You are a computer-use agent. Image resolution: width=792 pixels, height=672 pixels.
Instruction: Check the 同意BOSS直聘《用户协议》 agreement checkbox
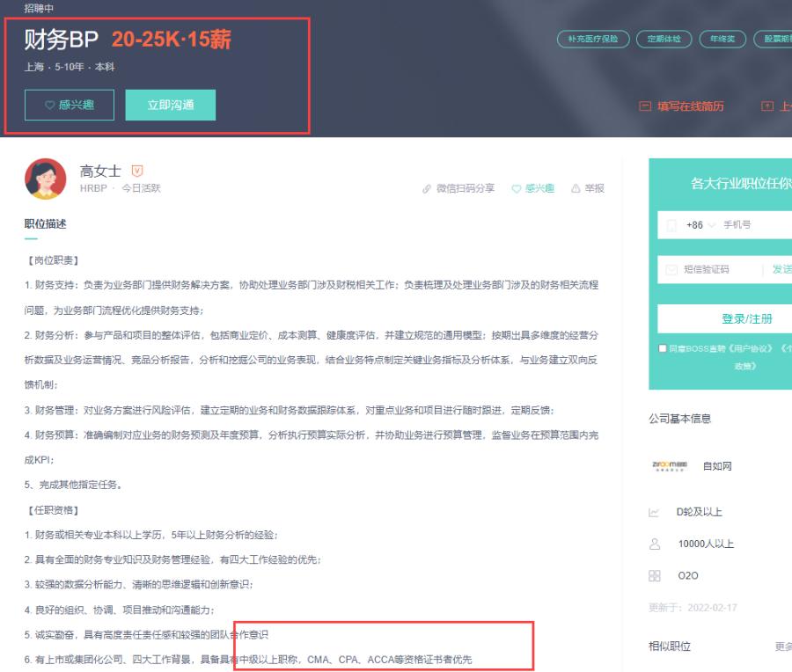[662, 348]
